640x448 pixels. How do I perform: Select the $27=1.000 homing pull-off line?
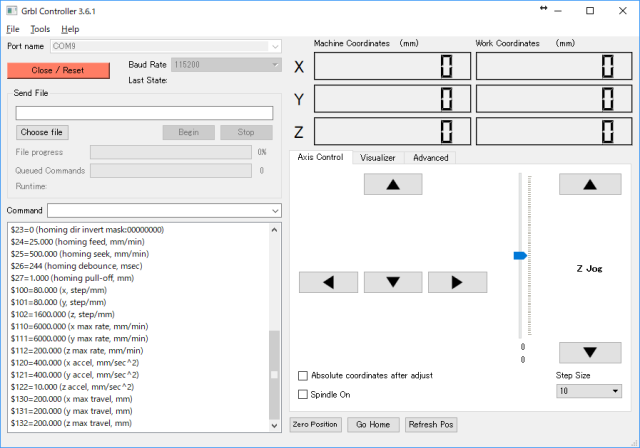[72, 278]
